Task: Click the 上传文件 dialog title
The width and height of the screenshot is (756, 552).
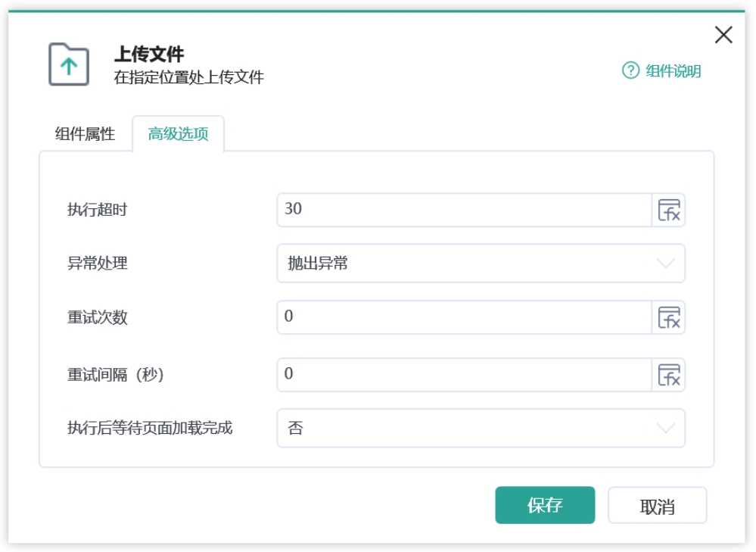Action: tap(149, 54)
